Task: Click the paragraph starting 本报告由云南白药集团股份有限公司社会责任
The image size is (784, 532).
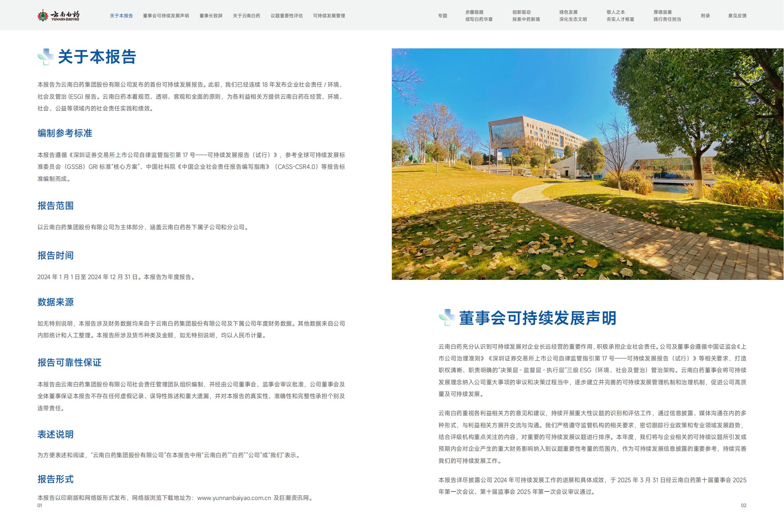Action: pos(191,396)
